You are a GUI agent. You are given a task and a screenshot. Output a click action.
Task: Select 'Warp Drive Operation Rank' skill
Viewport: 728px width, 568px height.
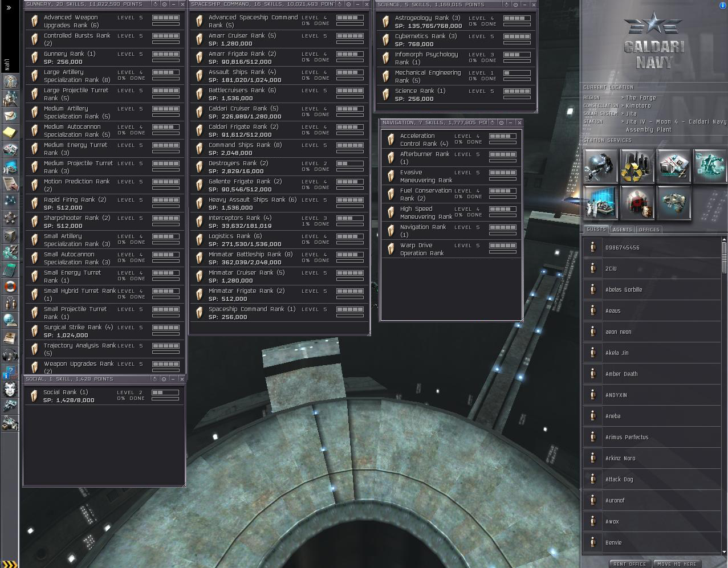point(451,249)
